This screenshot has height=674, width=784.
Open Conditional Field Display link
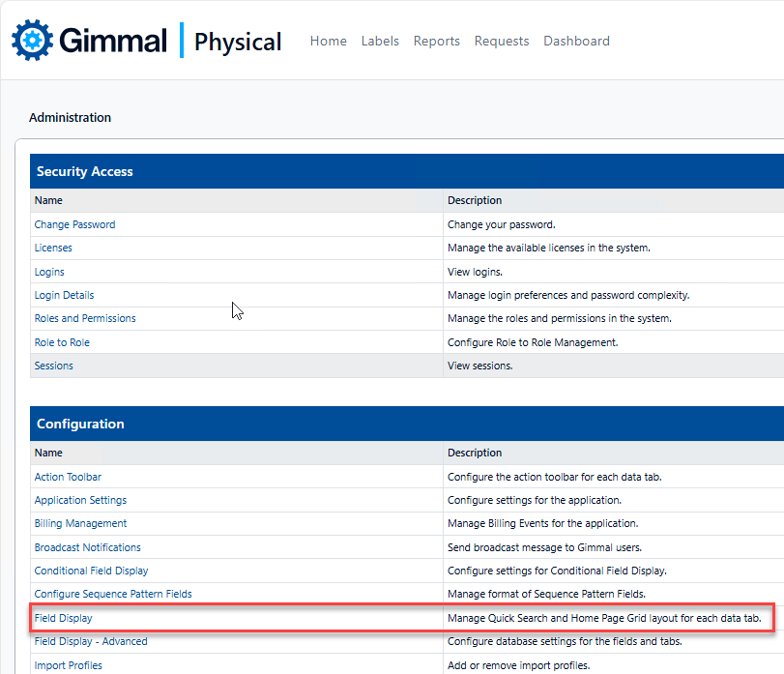point(91,571)
